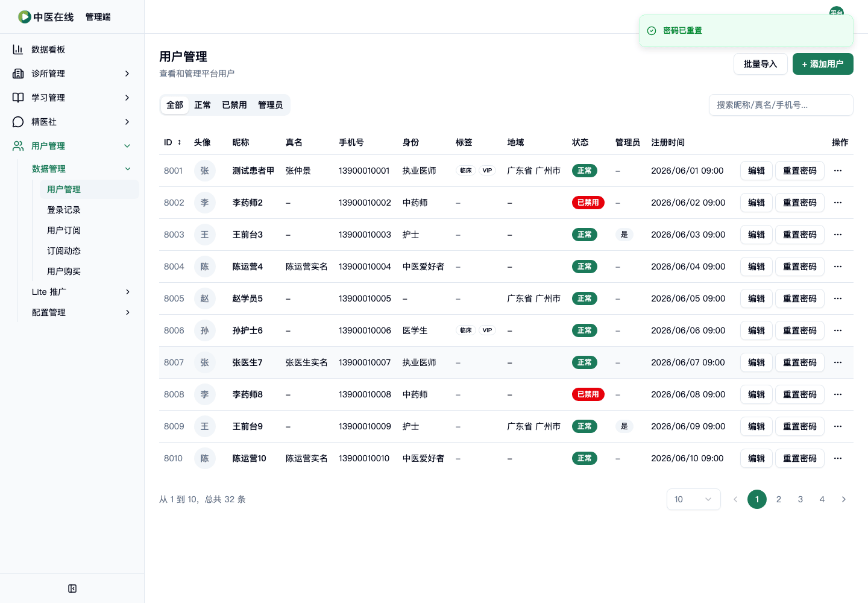The width and height of the screenshot is (868, 603).
Task: Collapse the 用户管理 top-level menu chevron
Action: (x=127, y=146)
